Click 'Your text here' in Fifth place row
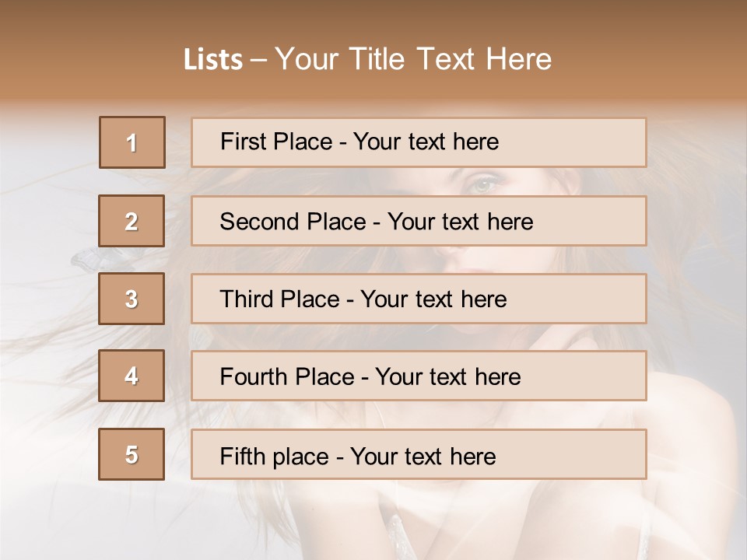 point(423,456)
